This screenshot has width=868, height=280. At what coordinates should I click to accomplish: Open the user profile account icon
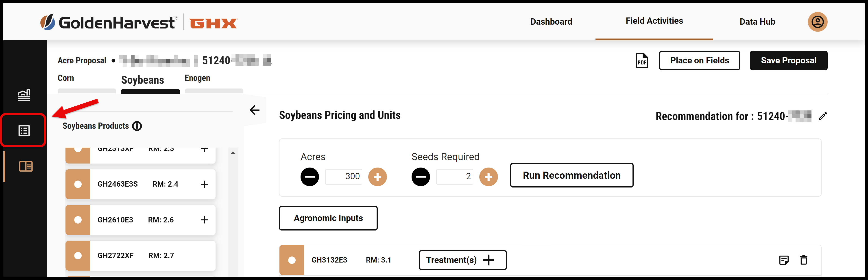click(817, 22)
